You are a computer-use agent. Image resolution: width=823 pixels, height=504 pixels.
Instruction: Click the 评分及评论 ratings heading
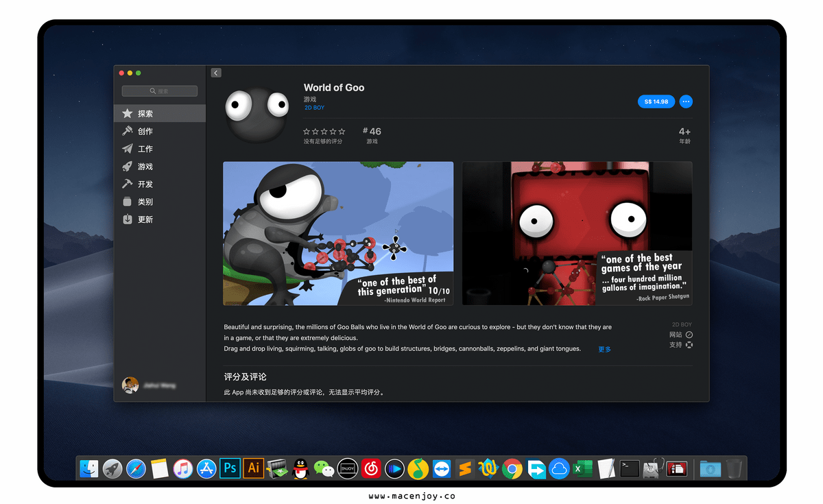click(246, 376)
